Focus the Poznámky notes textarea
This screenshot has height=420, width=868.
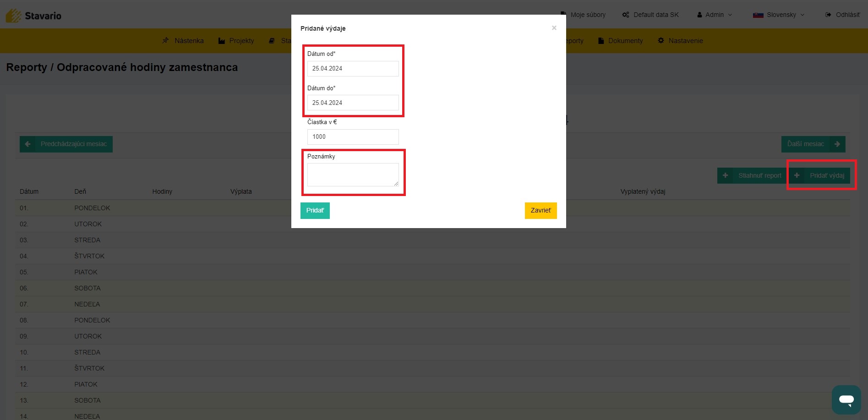pyautogui.click(x=353, y=175)
